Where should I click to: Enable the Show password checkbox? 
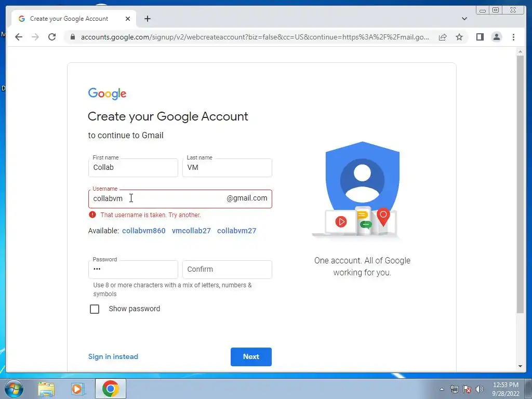(x=95, y=309)
